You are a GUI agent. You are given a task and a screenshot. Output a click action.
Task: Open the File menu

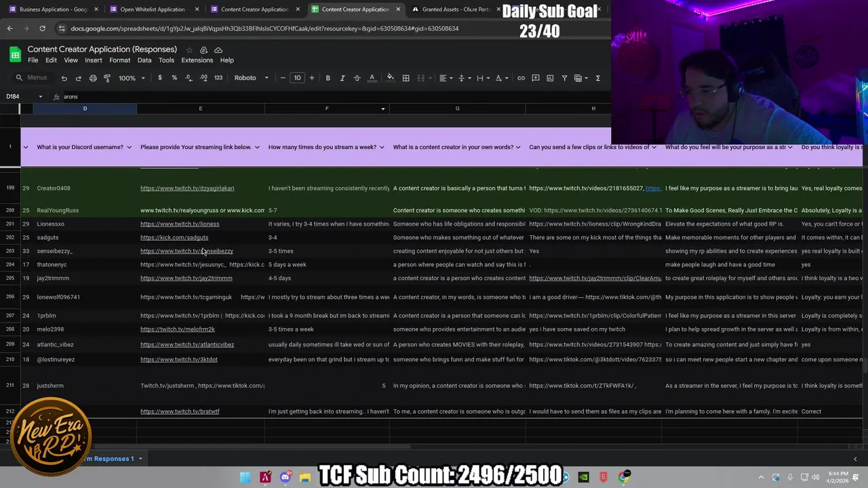pos(33,60)
